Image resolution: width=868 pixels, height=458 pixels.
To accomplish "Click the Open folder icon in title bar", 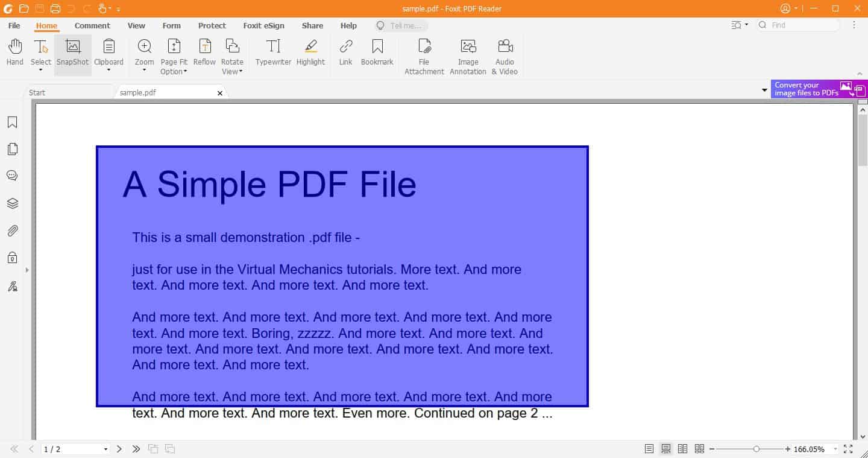I will pyautogui.click(x=24, y=8).
